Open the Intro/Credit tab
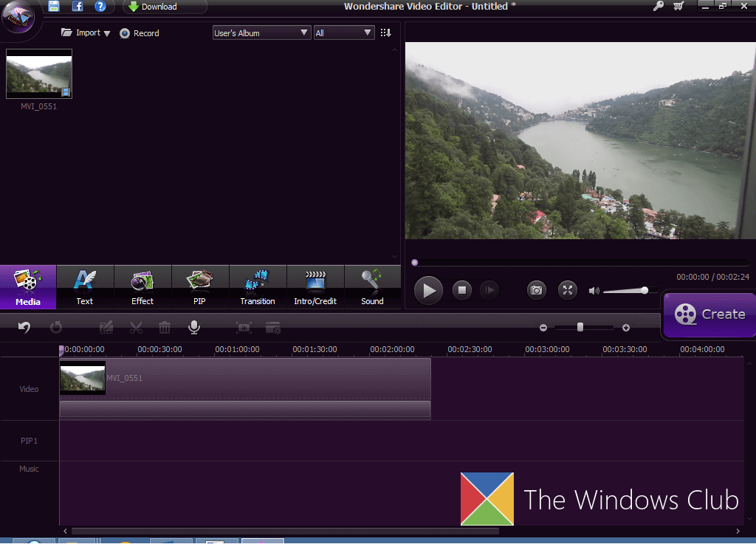 315,287
